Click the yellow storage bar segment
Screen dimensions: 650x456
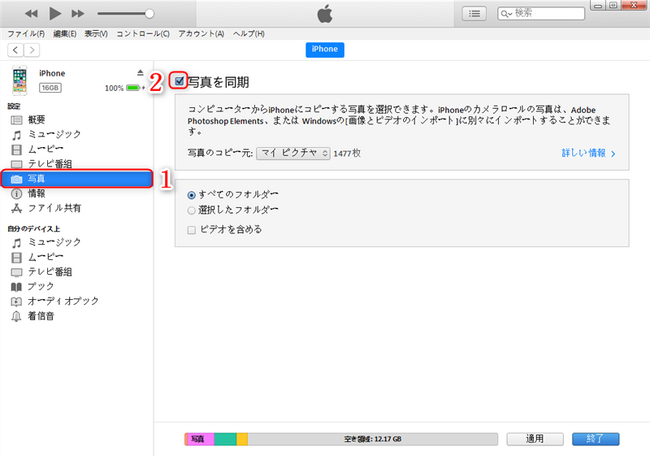[242, 439]
